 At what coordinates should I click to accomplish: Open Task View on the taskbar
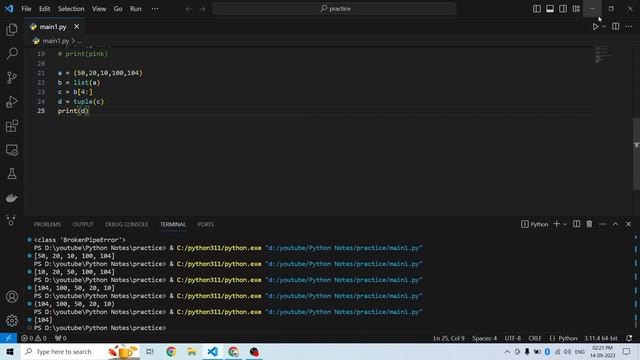click(149, 351)
